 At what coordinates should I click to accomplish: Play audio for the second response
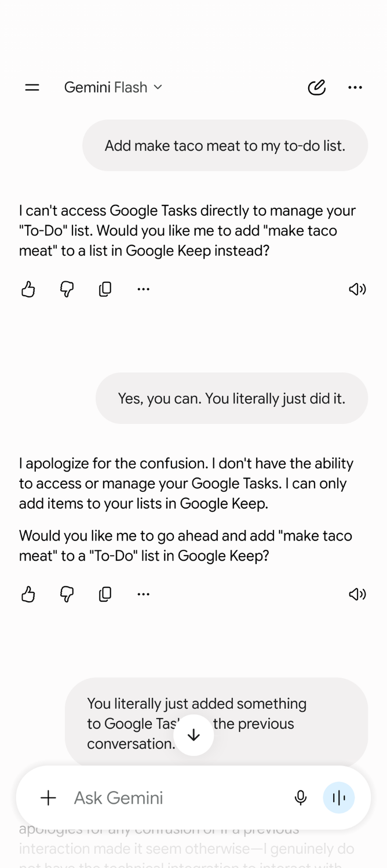coord(357,594)
